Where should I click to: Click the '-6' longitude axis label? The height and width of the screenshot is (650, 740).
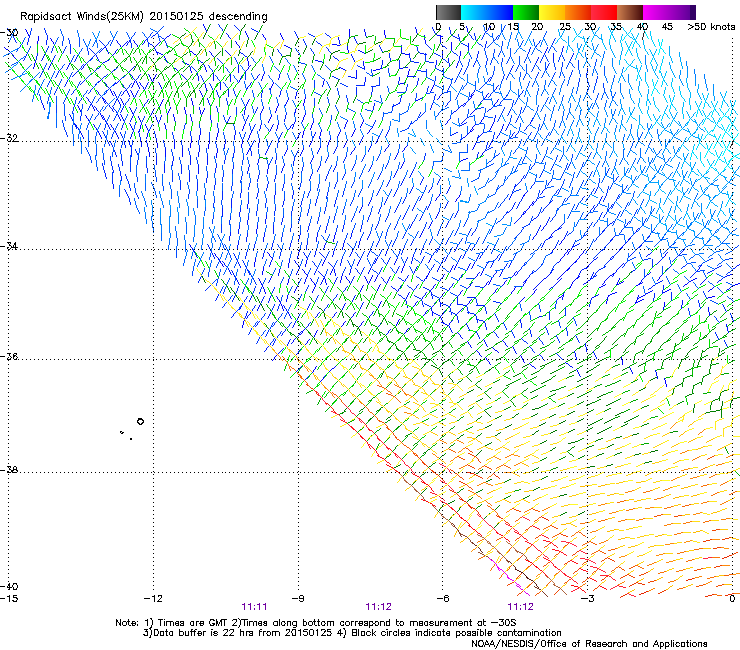click(443, 598)
